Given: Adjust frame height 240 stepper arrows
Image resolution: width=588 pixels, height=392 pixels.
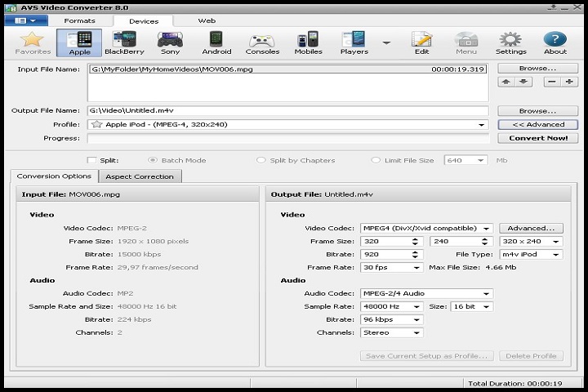Looking at the screenshot, I should pyautogui.click(x=484, y=241).
